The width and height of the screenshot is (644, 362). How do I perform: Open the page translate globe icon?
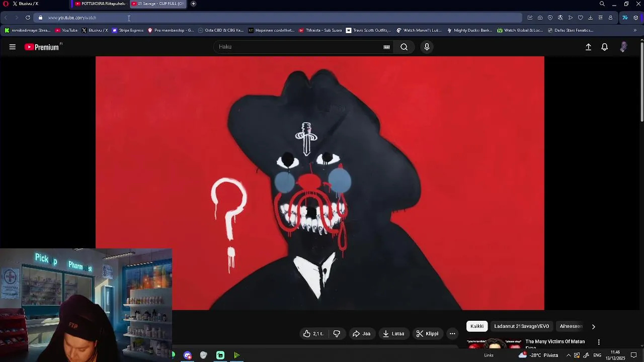pyautogui.click(x=560, y=18)
